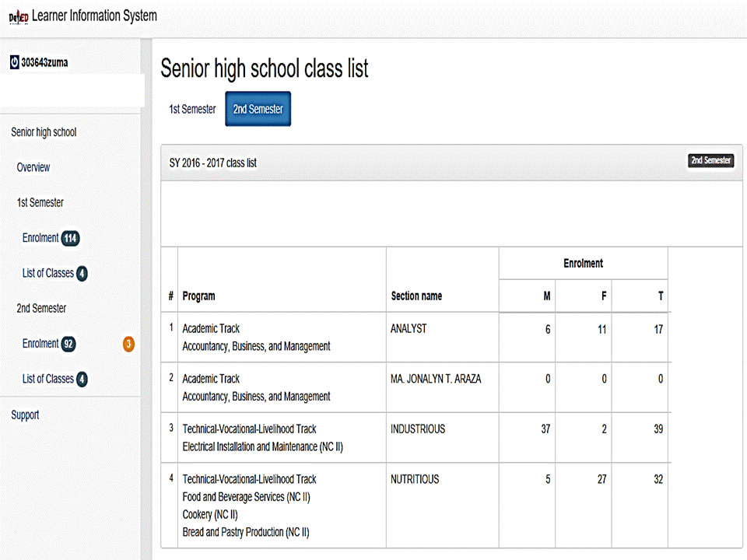Screen dimensions: 747x560
Task: Click total 32 in NUTRITIOUS row
Action: tap(658, 480)
